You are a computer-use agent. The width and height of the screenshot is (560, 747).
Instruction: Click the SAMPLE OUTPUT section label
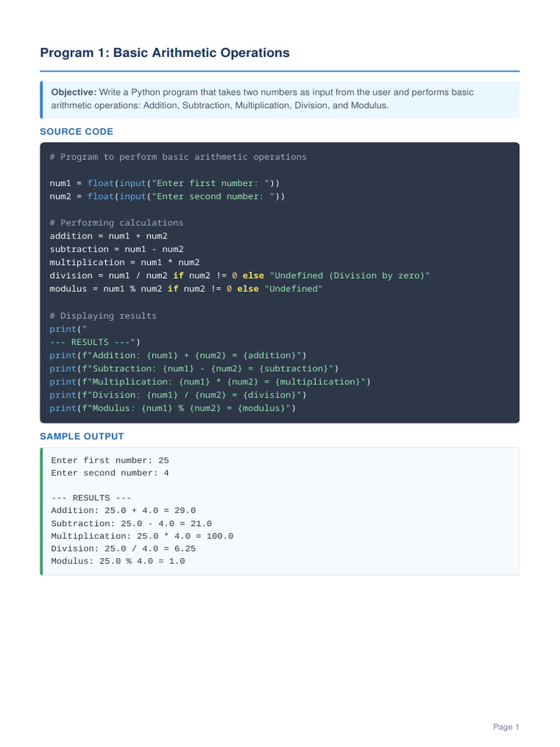(82, 436)
